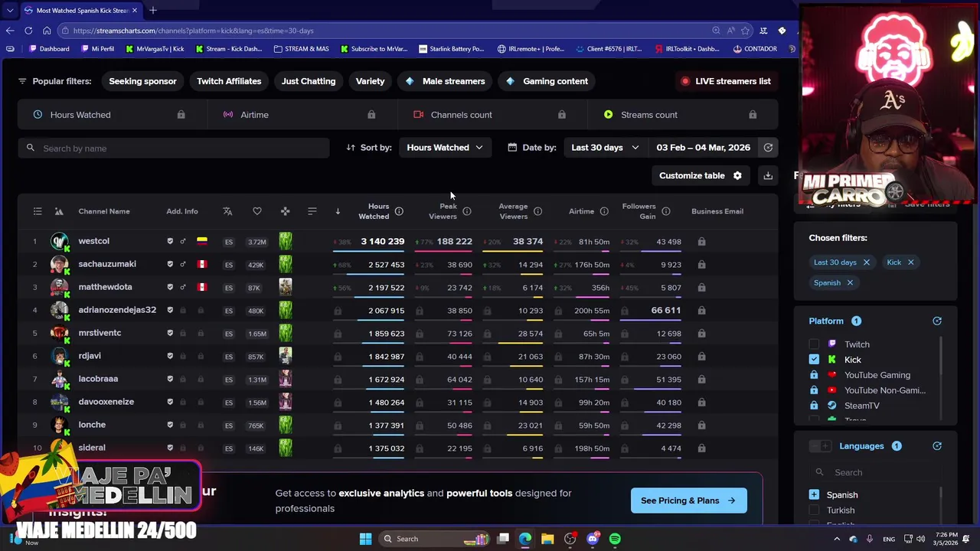The image size is (980, 551).
Task: Uncheck the Kick platform checkbox
Action: pos(814,360)
